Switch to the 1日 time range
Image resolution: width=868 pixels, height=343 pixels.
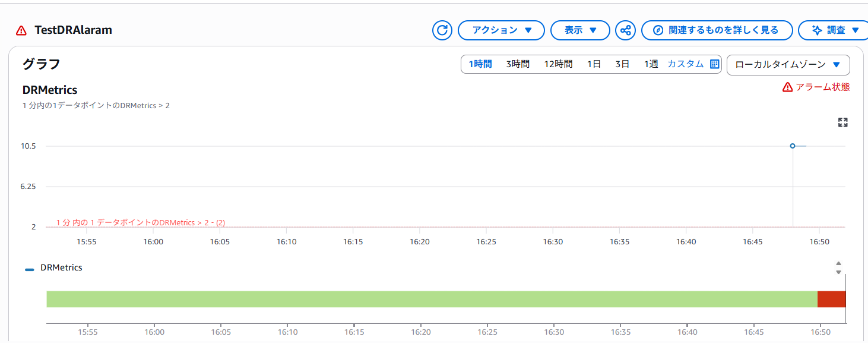point(594,64)
